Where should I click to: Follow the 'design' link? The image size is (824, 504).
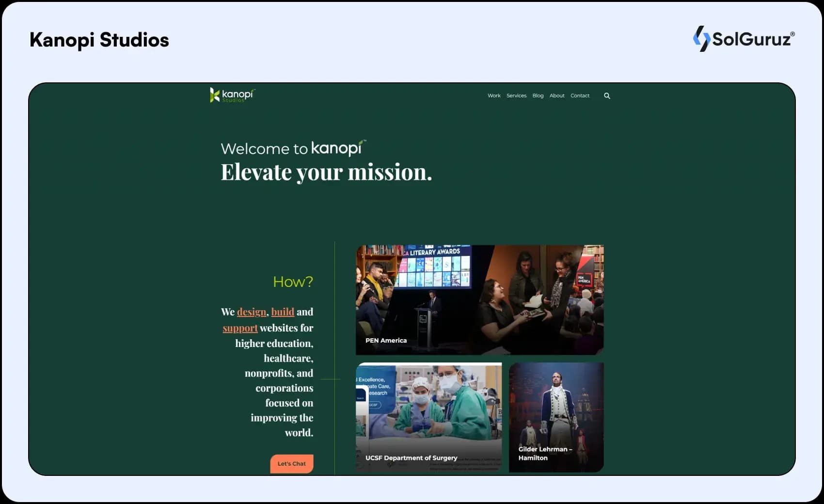[252, 312]
